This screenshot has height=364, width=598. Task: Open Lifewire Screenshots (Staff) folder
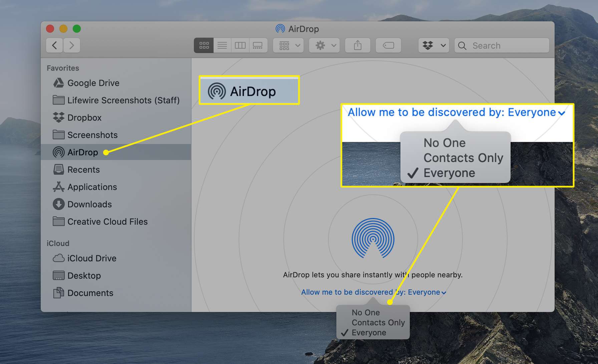[115, 100]
